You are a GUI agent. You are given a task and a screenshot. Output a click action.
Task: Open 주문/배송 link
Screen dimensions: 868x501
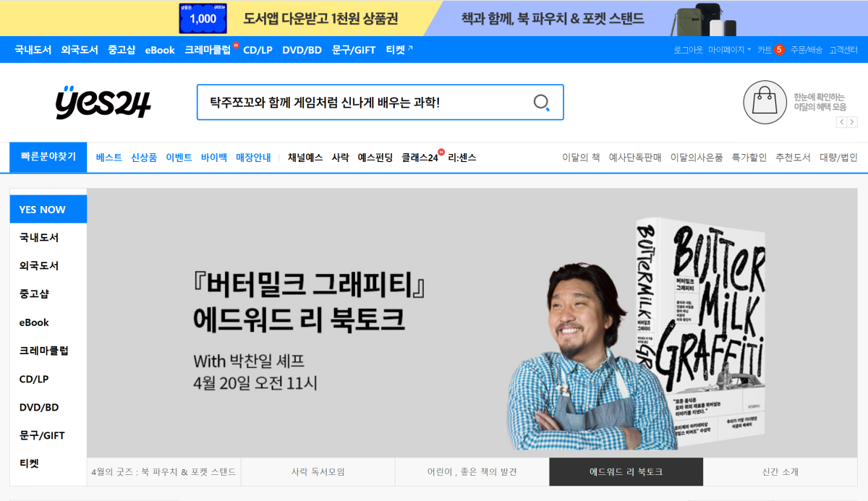[x=807, y=50]
